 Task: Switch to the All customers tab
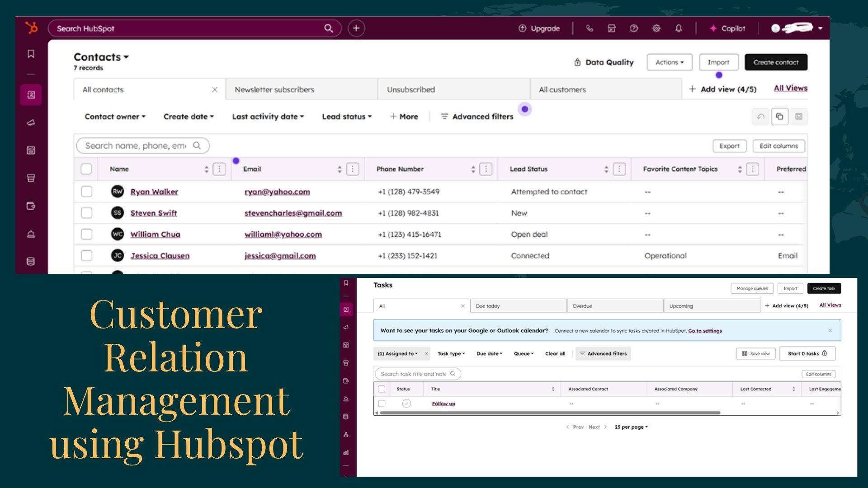pyautogui.click(x=606, y=89)
